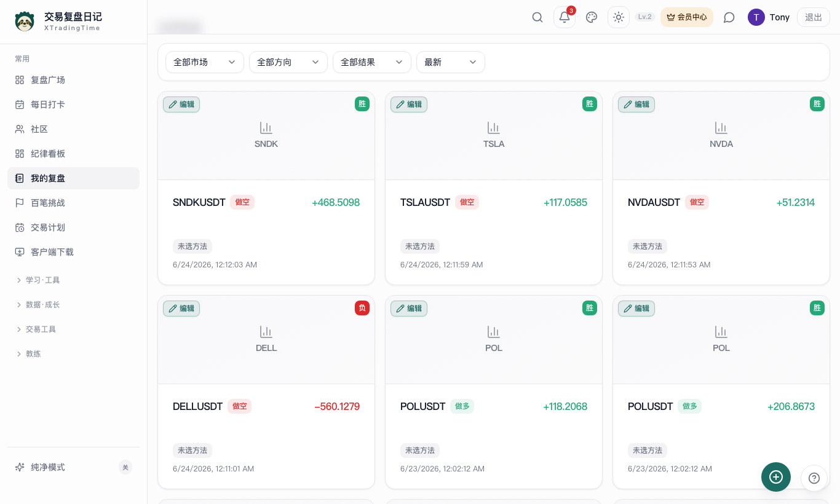Open the help question mark button
Image resolution: width=840 pixels, height=504 pixels.
click(814, 478)
